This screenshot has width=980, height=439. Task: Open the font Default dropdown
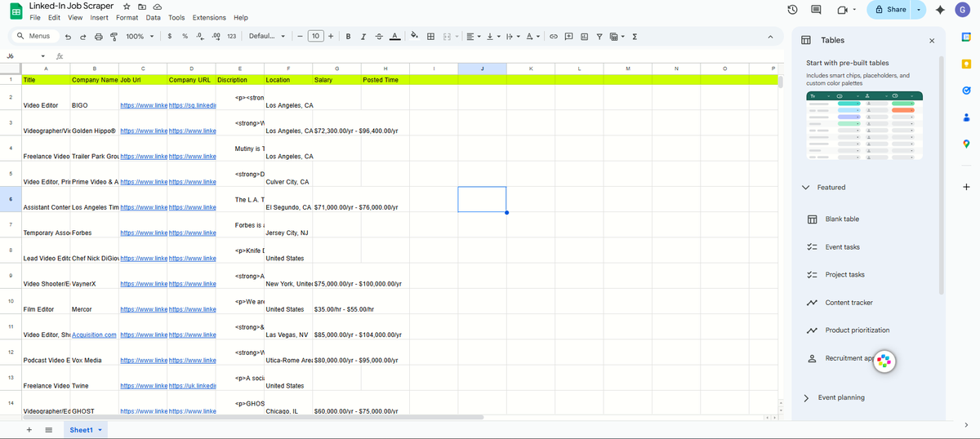tap(267, 37)
